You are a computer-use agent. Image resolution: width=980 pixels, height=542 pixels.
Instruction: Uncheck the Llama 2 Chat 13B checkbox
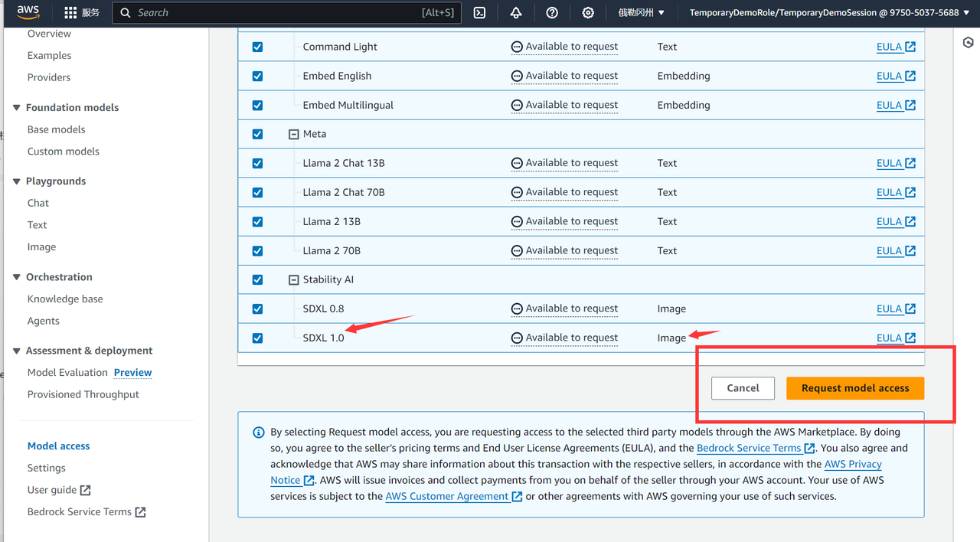pos(257,163)
